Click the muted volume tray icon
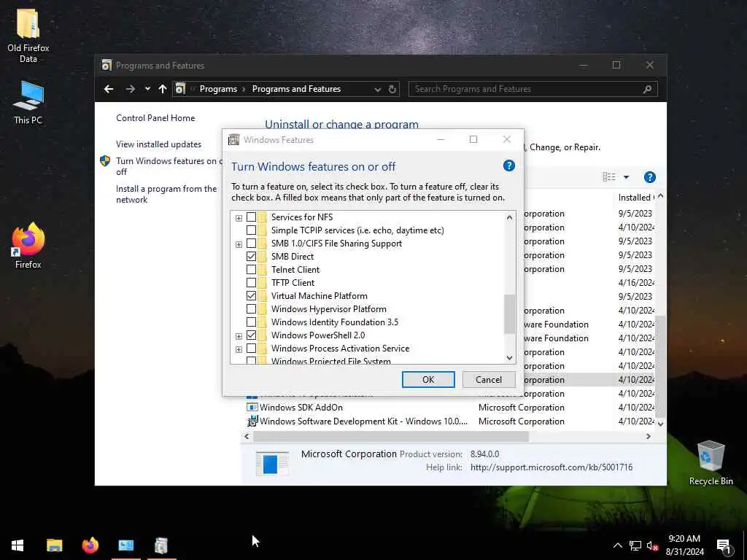This screenshot has height=560, width=747. click(652, 545)
